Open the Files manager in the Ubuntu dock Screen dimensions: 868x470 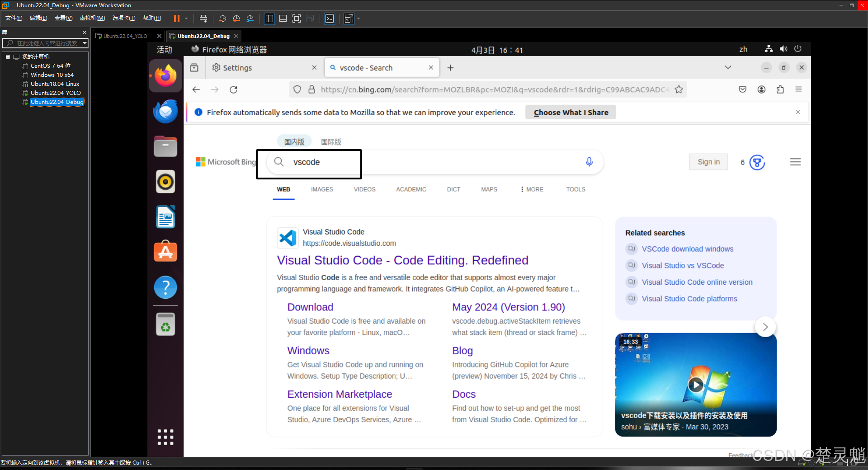pos(165,146)
